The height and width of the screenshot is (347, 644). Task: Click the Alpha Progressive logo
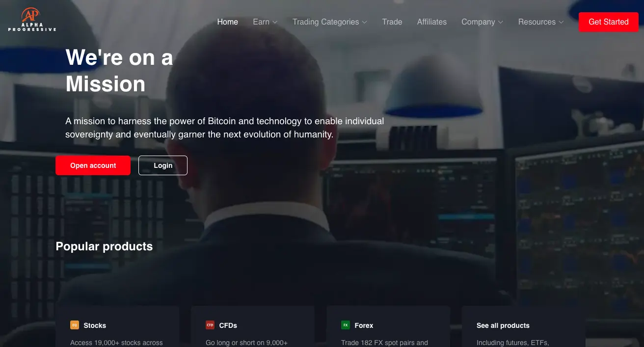(32, 20)
